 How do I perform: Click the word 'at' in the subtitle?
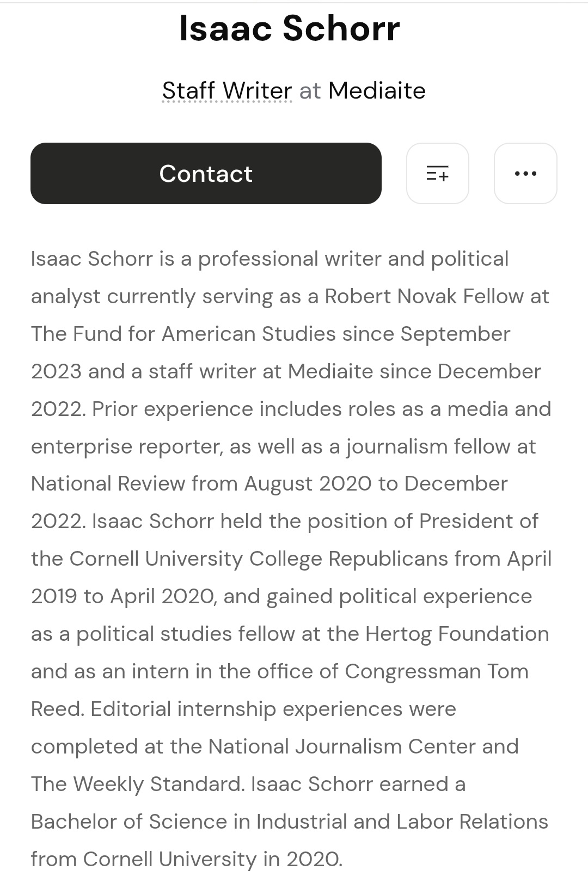point(310,91)
